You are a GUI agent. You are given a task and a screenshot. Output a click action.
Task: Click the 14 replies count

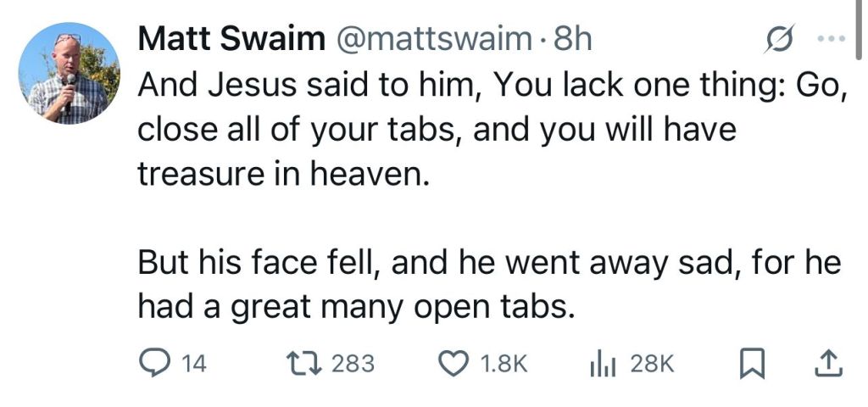(195, 364)
